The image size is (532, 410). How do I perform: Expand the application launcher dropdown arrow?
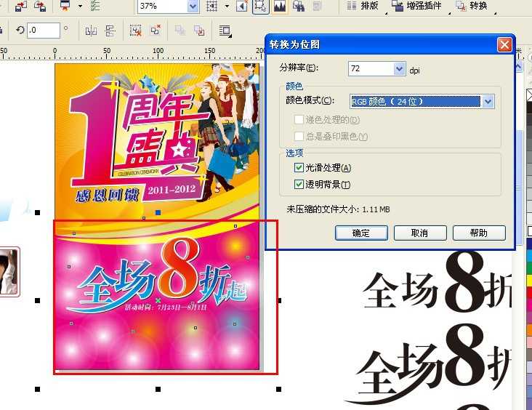click(x=81, y=6)
